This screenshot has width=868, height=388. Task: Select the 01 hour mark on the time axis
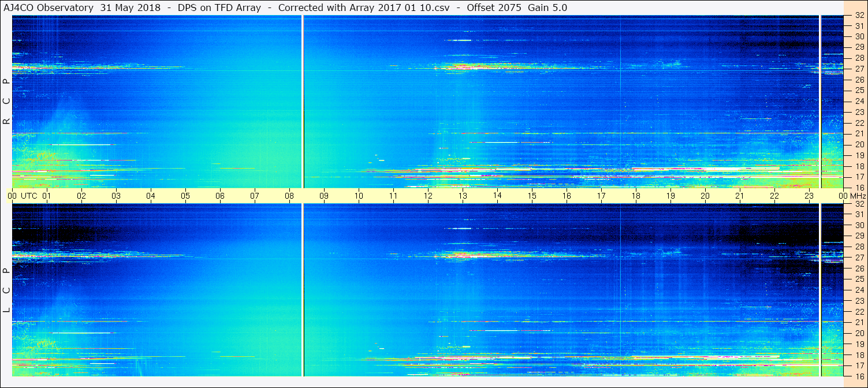(x=47, y=196)
